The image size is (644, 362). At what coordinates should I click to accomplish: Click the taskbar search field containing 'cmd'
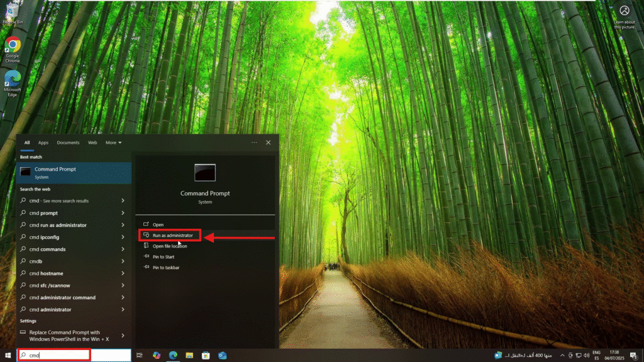74,355
